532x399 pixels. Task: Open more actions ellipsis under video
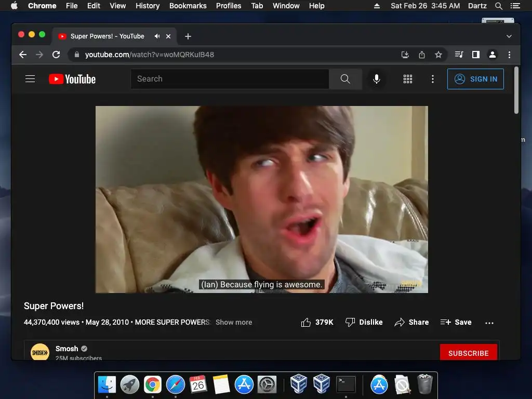489,323
